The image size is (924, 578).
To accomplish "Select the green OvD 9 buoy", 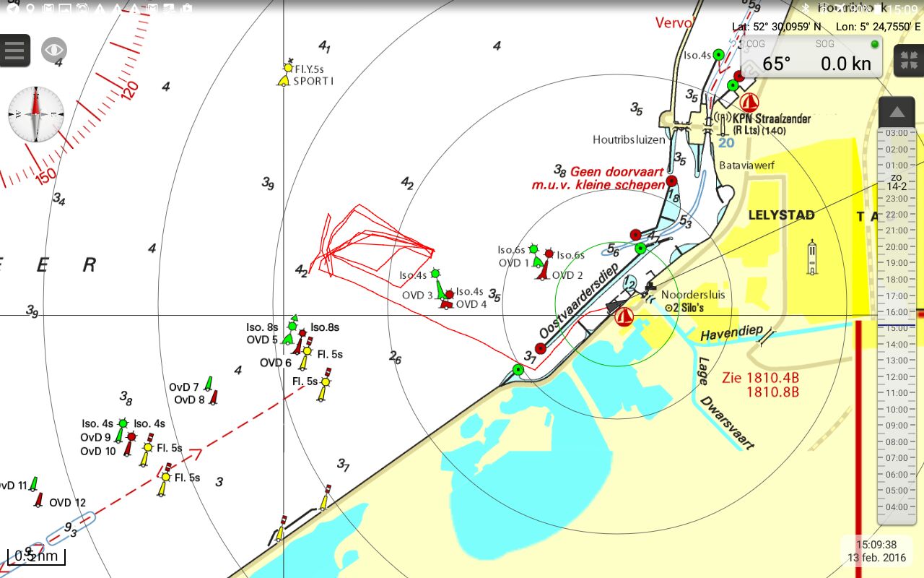I will click(x=121, y=429).
